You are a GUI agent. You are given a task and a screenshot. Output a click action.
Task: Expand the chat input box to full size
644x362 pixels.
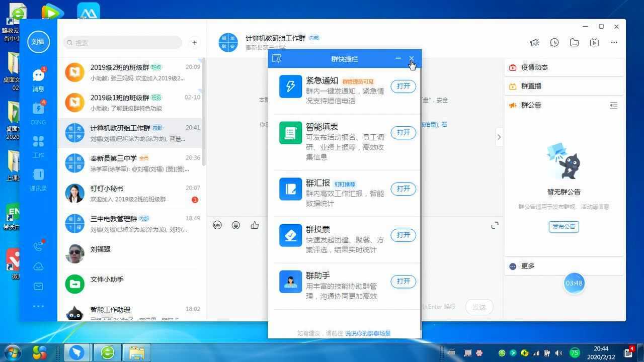(x=495, y=225)
